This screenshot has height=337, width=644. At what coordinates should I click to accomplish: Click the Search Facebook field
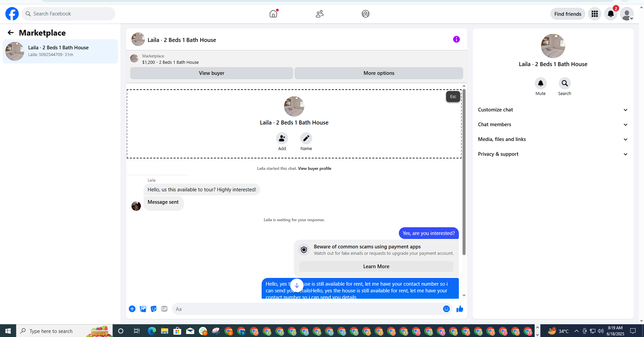click(68, 14)
